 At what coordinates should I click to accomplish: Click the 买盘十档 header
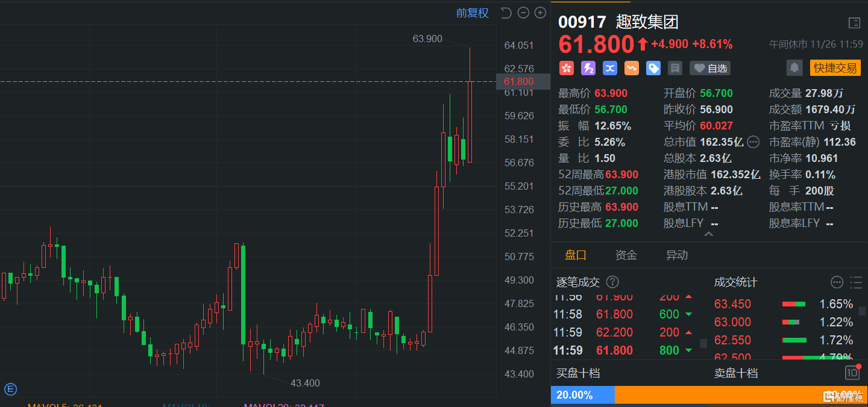pyautogui.click(x=577, y=373)
